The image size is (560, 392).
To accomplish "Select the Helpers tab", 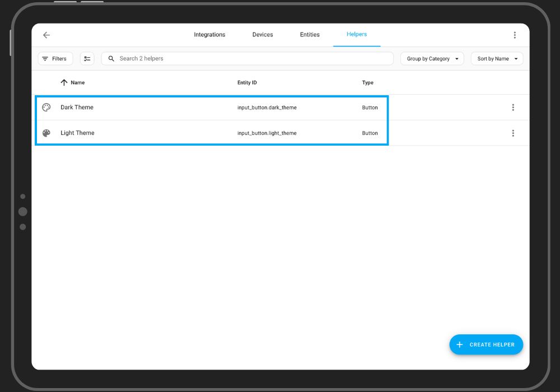I will point(357,35).
